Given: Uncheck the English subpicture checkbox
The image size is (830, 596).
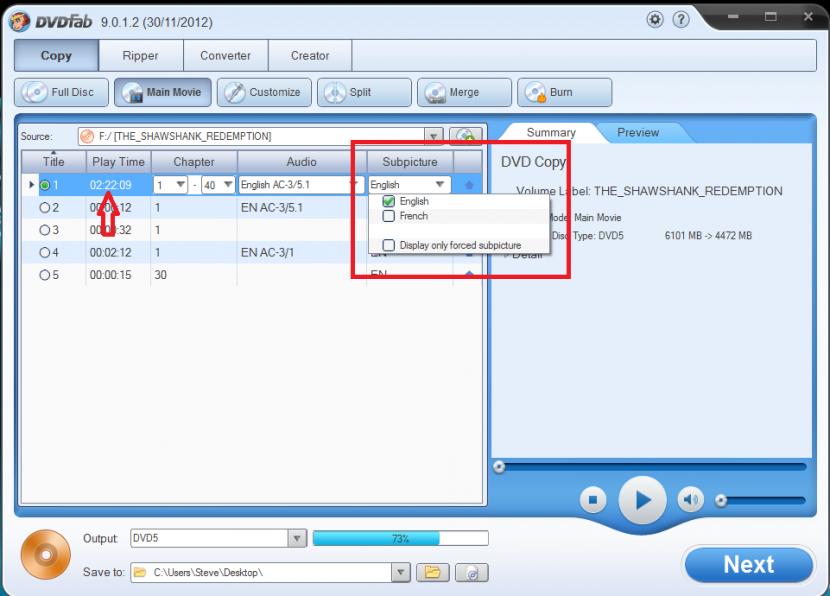Looking at the screenshot, I should tap(389, 201).
